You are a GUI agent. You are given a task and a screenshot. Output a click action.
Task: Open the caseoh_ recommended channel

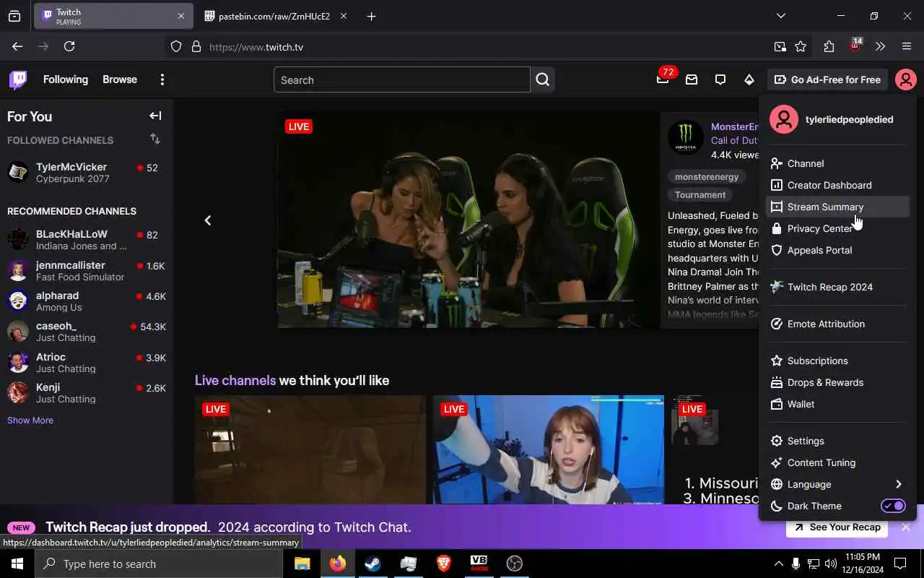(x=87, y=332)
